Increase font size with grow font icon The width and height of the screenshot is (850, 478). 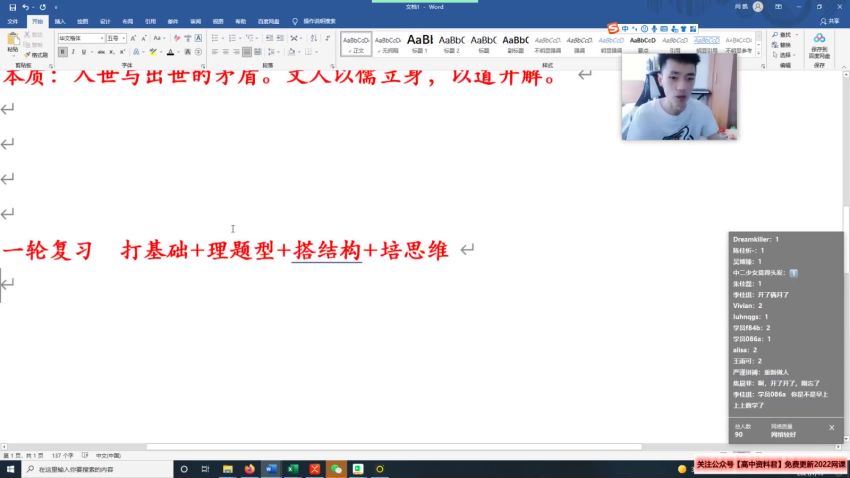(133, 38)
